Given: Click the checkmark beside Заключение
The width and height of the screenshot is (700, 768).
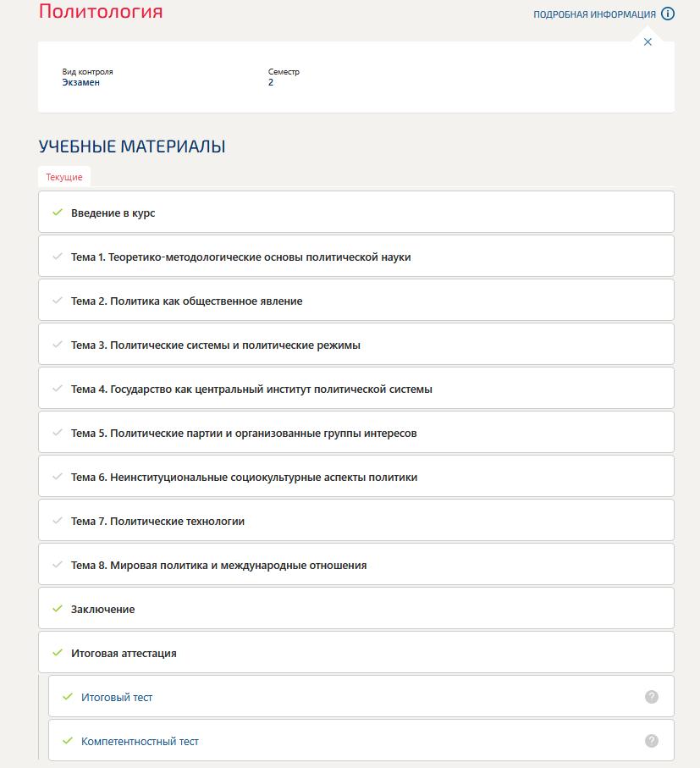Looking at the screenshot, I should [x=56, y=608].
